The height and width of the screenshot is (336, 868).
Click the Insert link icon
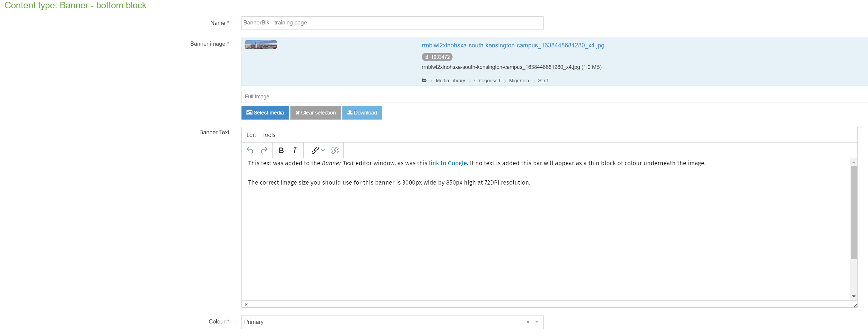[x=315, y=150]
